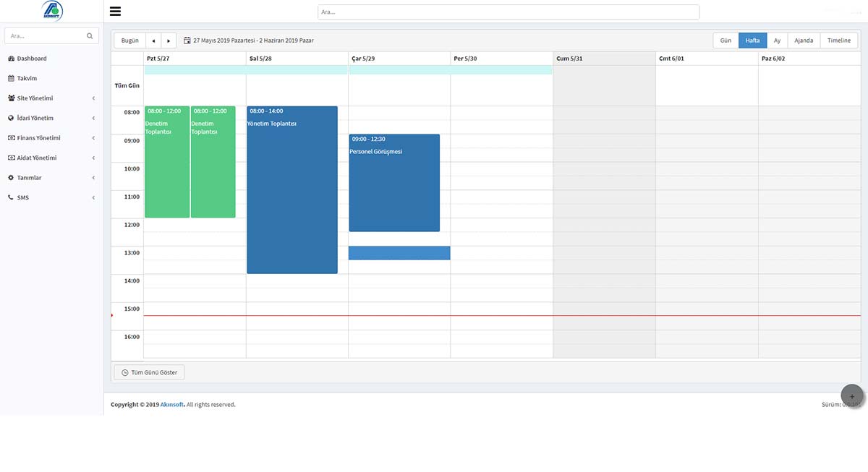Toggle the hamburger sidebar menu
This screenshot has height=472, width=868.
[x=115, y=12]
